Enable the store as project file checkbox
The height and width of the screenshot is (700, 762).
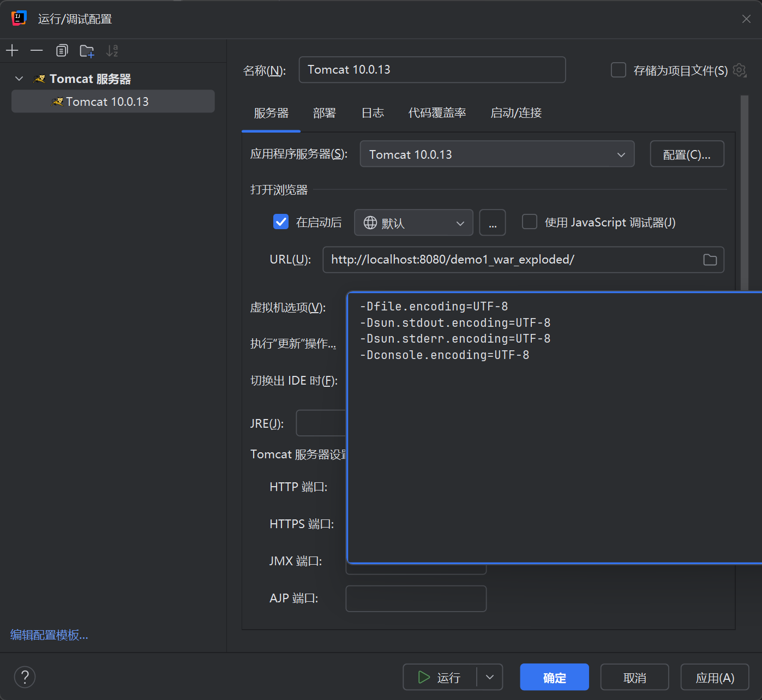pyautogui.click(x=618, y=70)
